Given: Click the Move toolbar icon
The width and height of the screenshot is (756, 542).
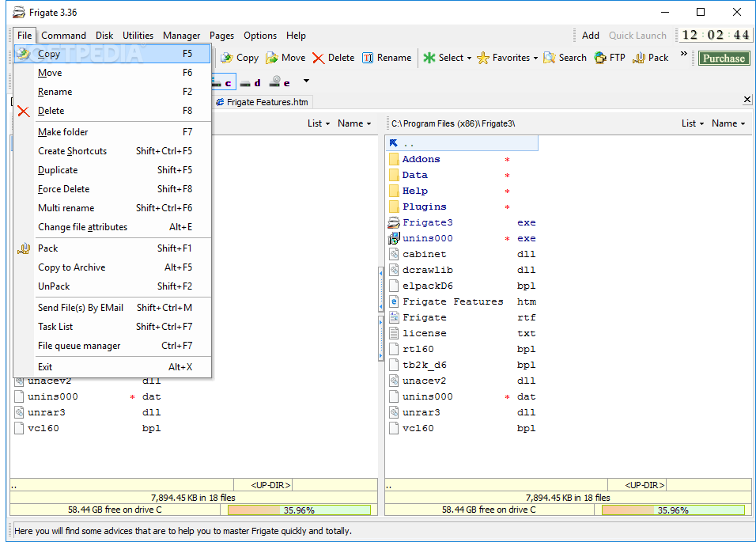Looking at the screenshot, I should tap(272, 58).
